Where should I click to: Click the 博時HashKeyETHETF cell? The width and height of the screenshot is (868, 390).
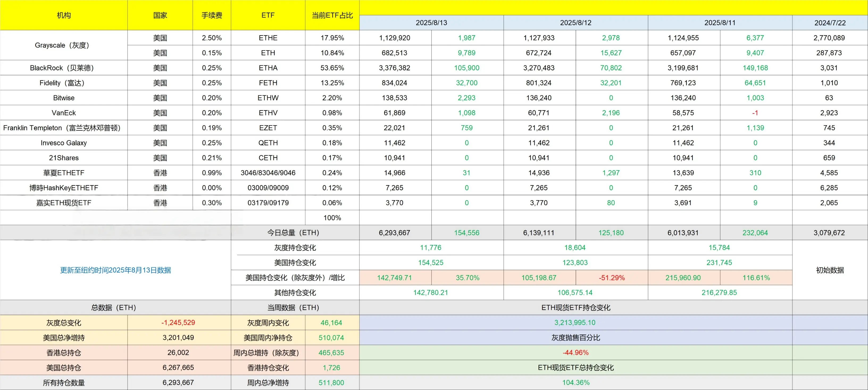[x=64, y=188]
